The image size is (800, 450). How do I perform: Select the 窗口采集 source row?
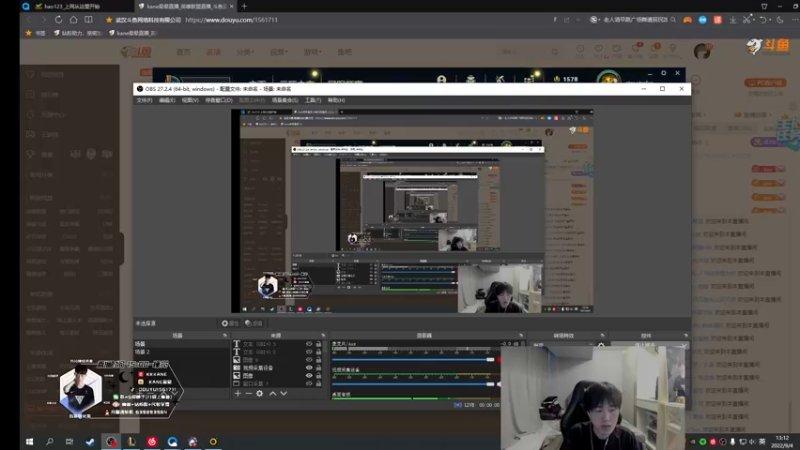(278, 383)
